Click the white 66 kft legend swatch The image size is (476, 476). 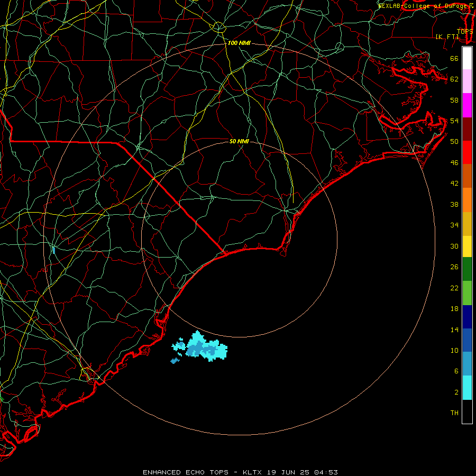click(x=467, y=58)
